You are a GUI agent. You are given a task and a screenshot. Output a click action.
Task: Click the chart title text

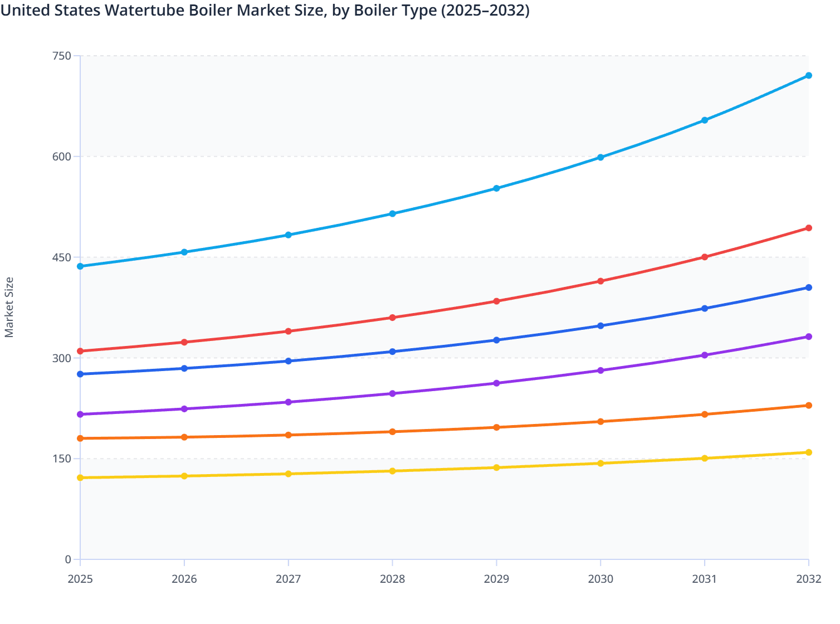265,10
